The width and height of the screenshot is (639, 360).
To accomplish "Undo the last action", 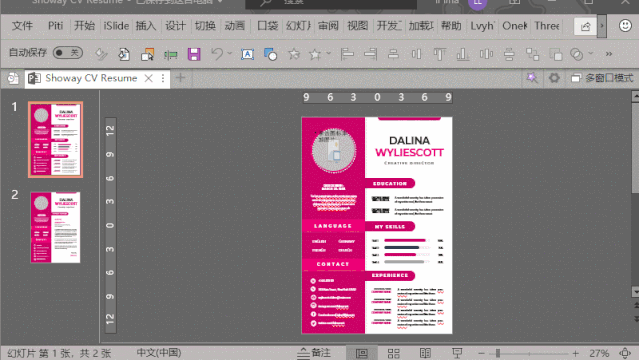I will (x=217, y=53).
